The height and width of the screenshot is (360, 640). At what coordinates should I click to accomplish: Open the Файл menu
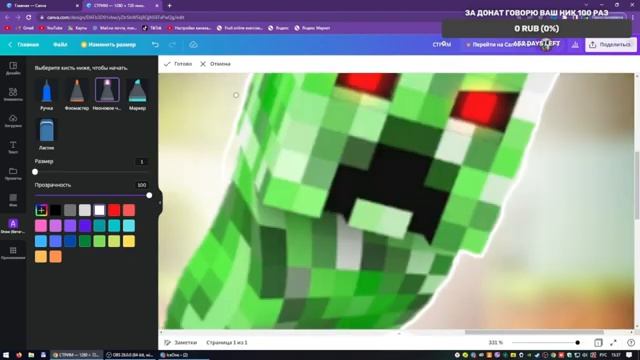point(60,44)
